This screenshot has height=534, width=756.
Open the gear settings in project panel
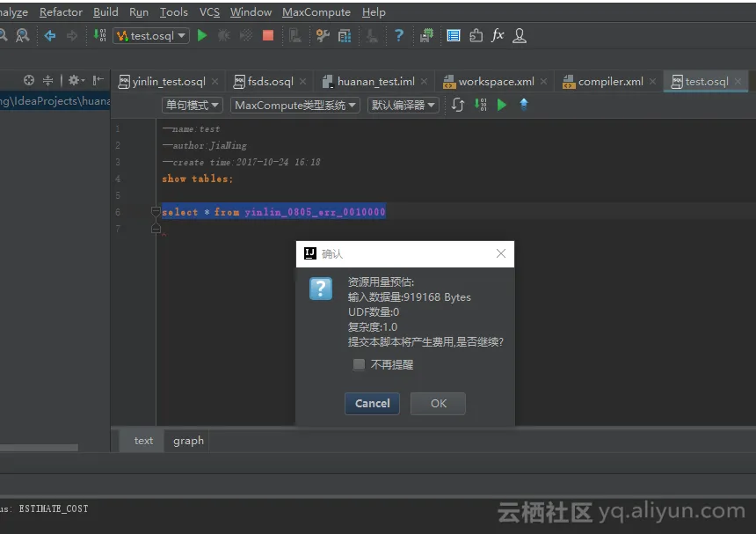[x=76, y=80]
